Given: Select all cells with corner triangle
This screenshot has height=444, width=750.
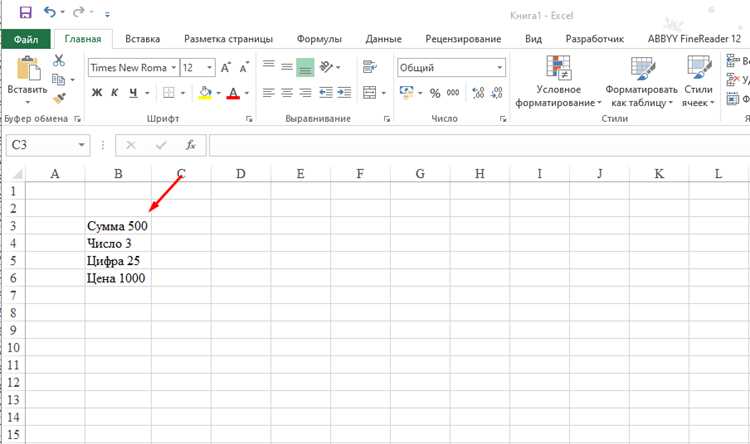Looking at the screenshot, I should point(17,174).
